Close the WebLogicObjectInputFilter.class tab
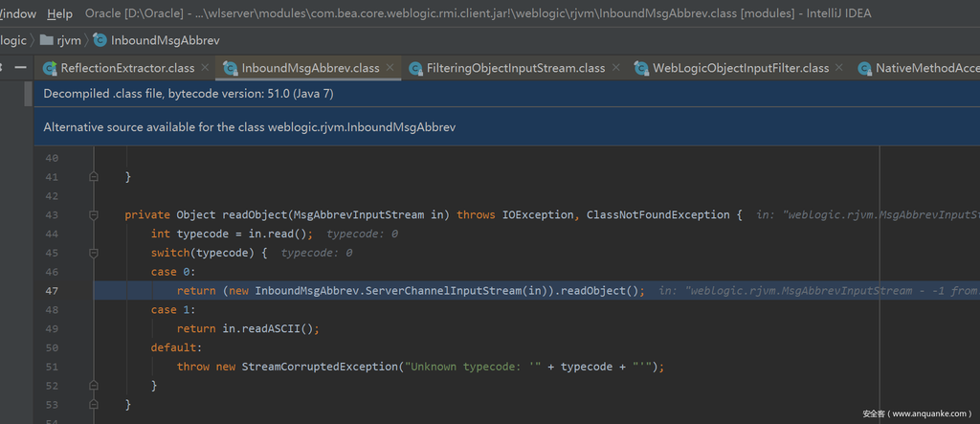The image size is (980, 424). pyautogui.click(x=838, y=68)
